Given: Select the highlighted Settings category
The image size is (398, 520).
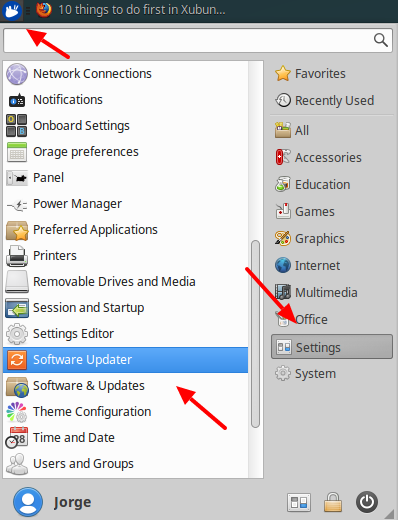Looking at the screenshot, I should point(332,347).
